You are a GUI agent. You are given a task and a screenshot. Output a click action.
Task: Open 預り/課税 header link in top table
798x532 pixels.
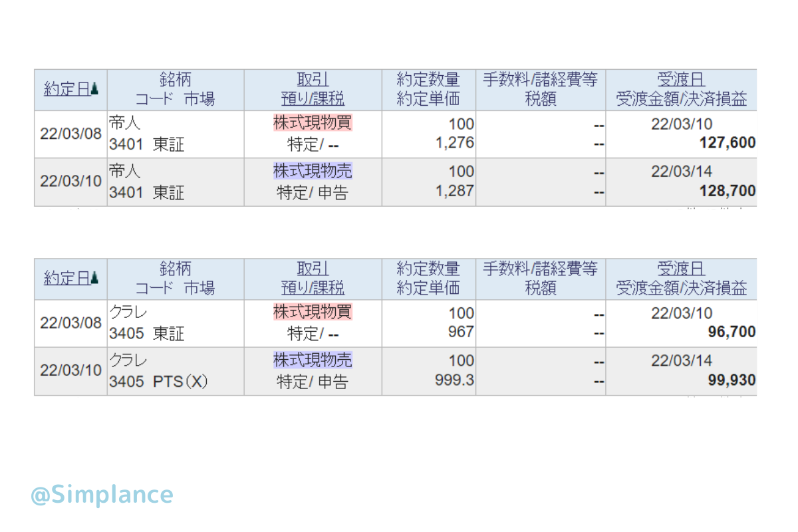313,100
